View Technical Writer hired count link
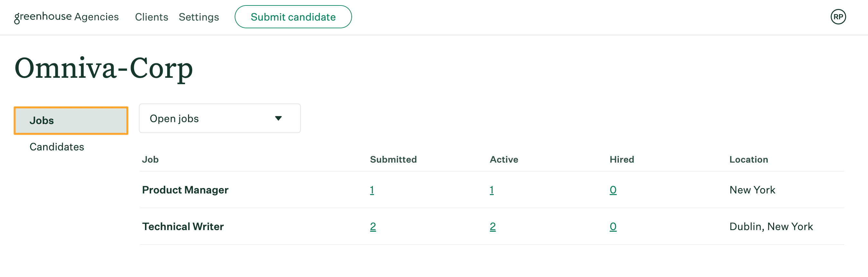The height and width of the screenshot is (277, 868). pos(613,227)
